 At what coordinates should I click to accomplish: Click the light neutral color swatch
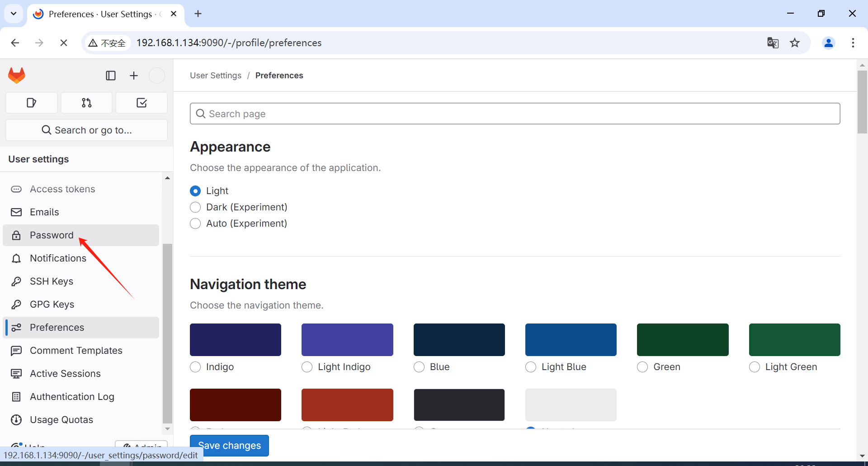pos(571,405)
